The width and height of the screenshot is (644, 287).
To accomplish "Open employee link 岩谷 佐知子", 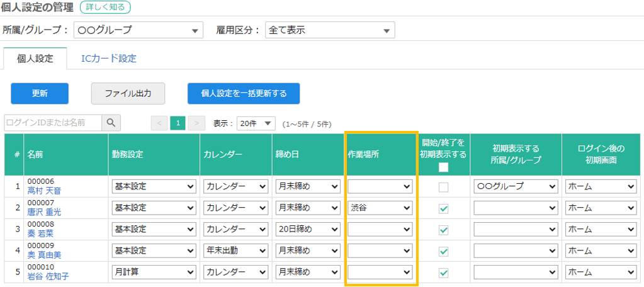I will coord(48,276).
